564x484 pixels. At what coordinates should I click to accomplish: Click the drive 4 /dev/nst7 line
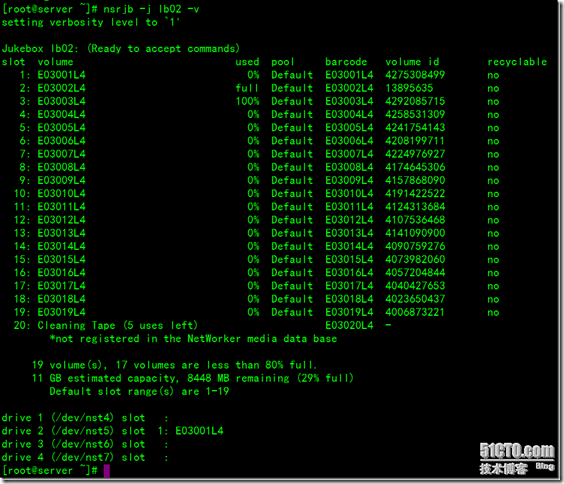click(x=85, y=457)
